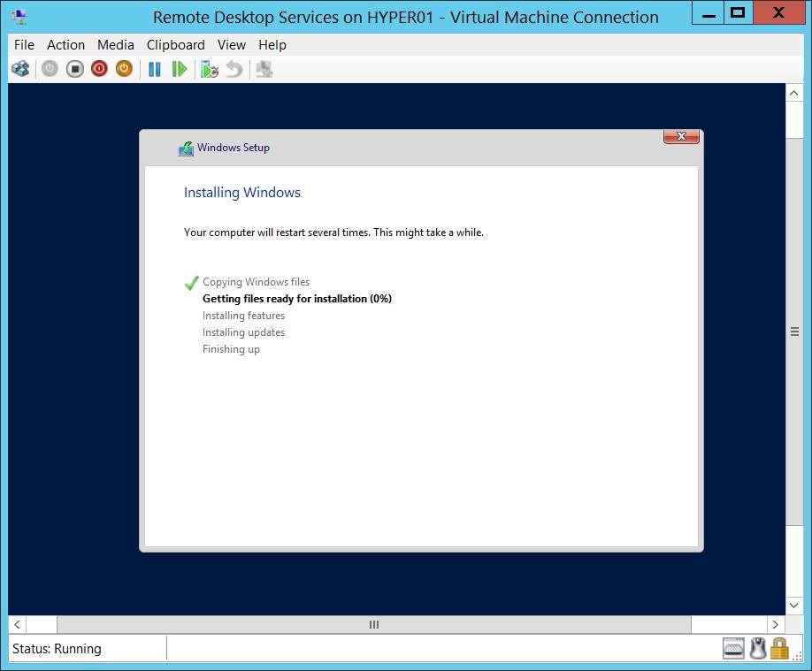This screenshot has width=812, height=671.
Task: Click the scroll up arrow
Action: click(794, 93)
